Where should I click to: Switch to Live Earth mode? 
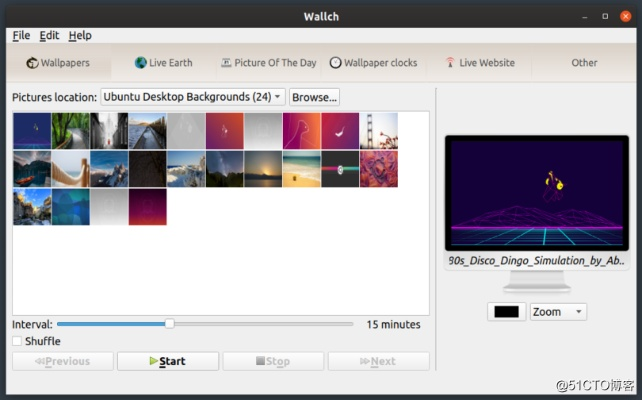164,63
